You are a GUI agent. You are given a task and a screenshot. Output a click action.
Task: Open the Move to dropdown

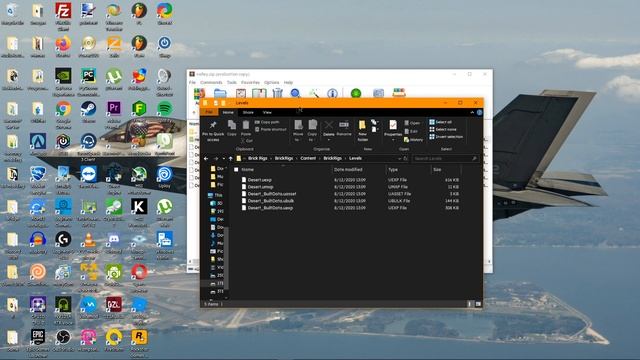[298, 131]
